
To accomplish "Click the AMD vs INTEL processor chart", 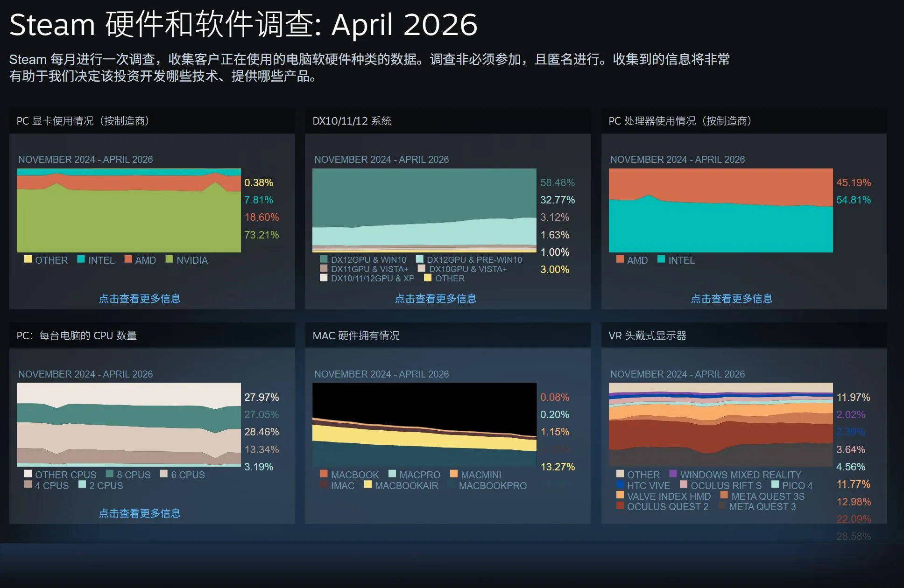I will 721,210.
